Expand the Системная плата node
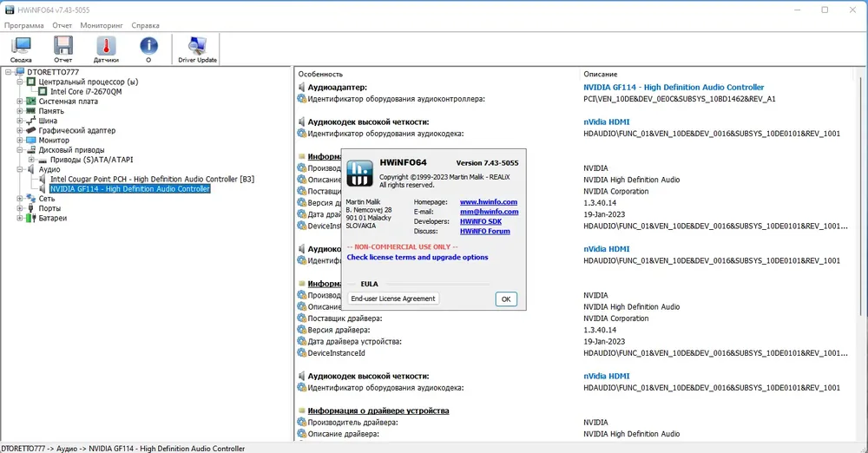Screen dimensions: 868x453 click(x=19, y=102)
